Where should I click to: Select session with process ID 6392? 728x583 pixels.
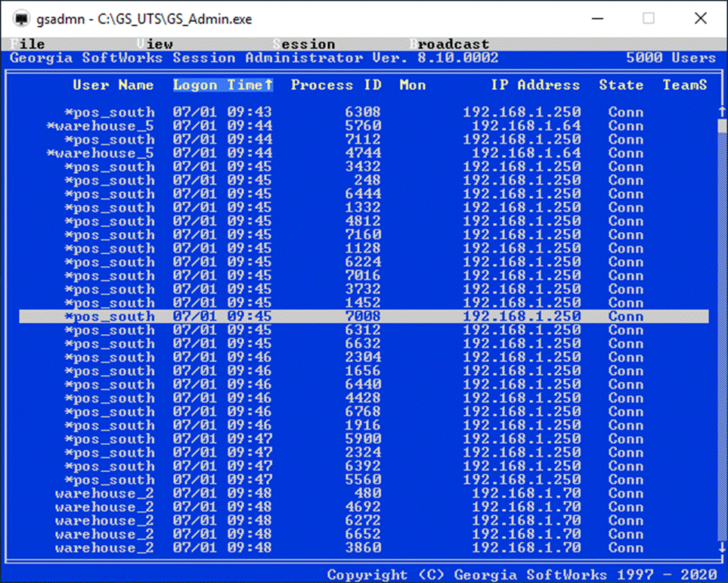point(364,467)
